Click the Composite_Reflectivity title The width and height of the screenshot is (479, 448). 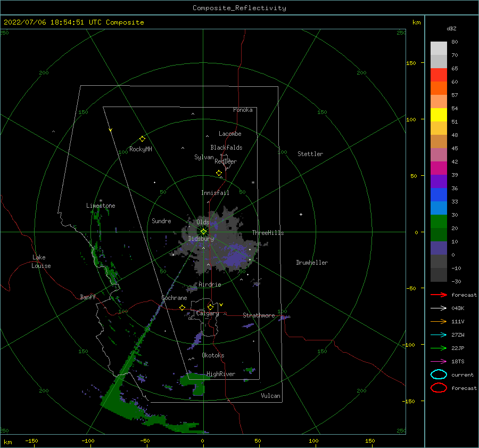(240, 8)
